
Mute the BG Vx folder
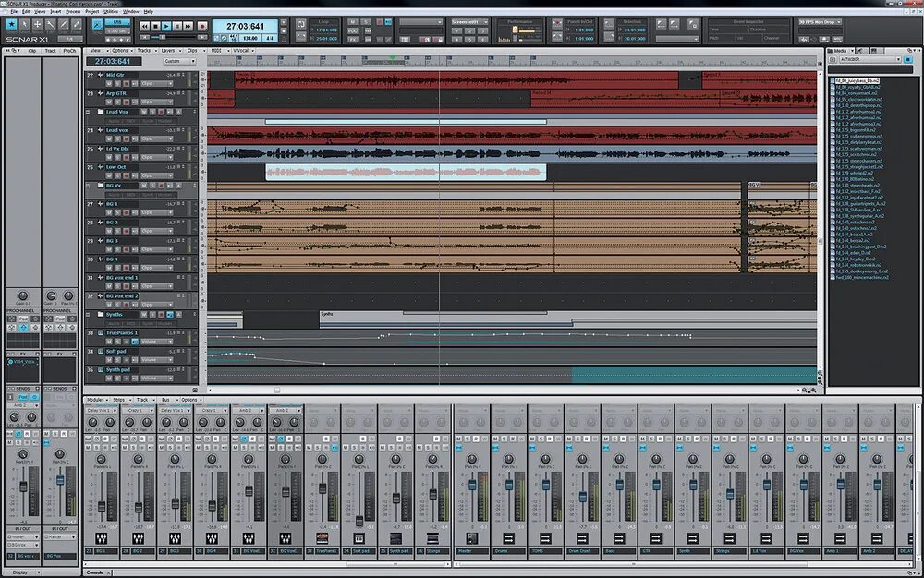tap(144, 186)
